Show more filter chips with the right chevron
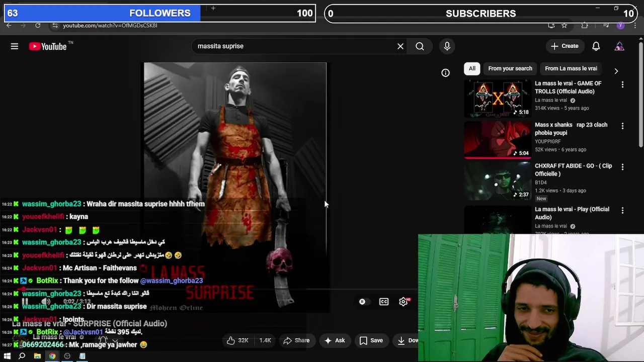This screenshot has width=644, height=362. pos(616,71)
